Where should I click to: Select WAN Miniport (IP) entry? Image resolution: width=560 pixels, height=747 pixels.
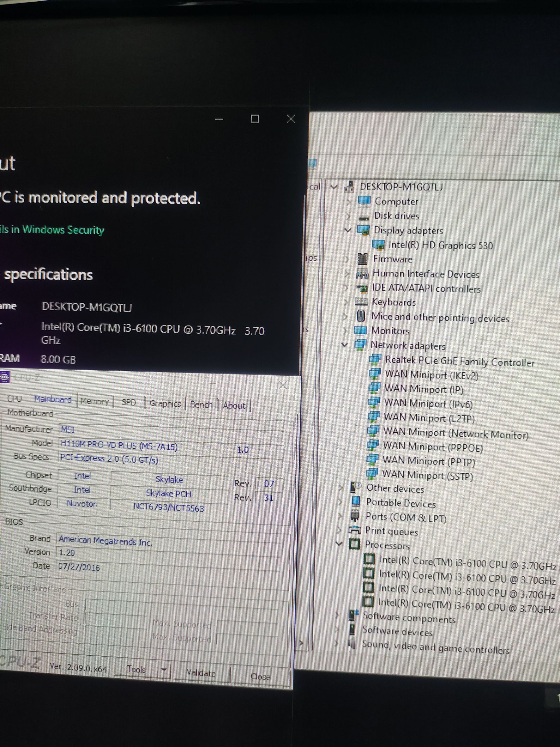[x=424, y=389]
